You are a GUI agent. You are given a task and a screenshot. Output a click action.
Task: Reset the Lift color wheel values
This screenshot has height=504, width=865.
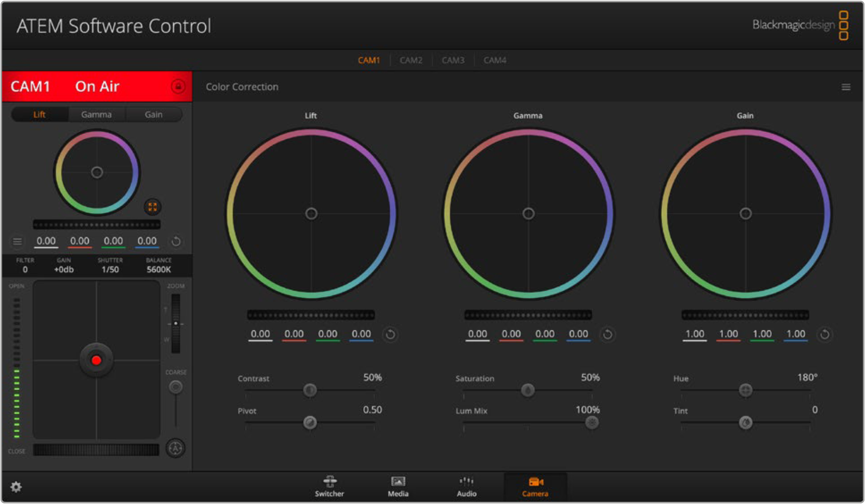390,334
